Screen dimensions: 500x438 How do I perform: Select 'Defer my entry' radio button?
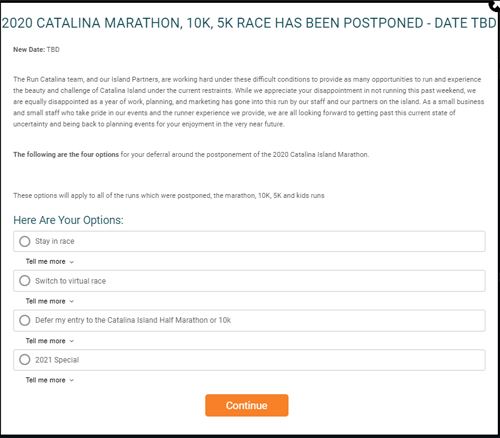(x=25, y=320)
